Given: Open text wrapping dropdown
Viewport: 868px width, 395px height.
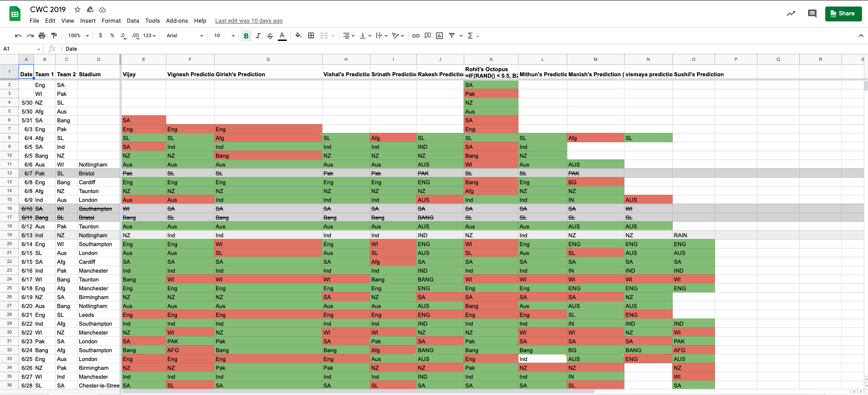Looking at the screenshot, I should click(382, 36).
